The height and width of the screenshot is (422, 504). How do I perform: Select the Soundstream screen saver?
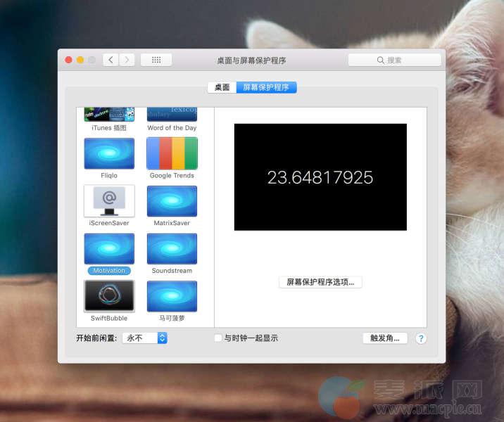[x=172, y=248]
